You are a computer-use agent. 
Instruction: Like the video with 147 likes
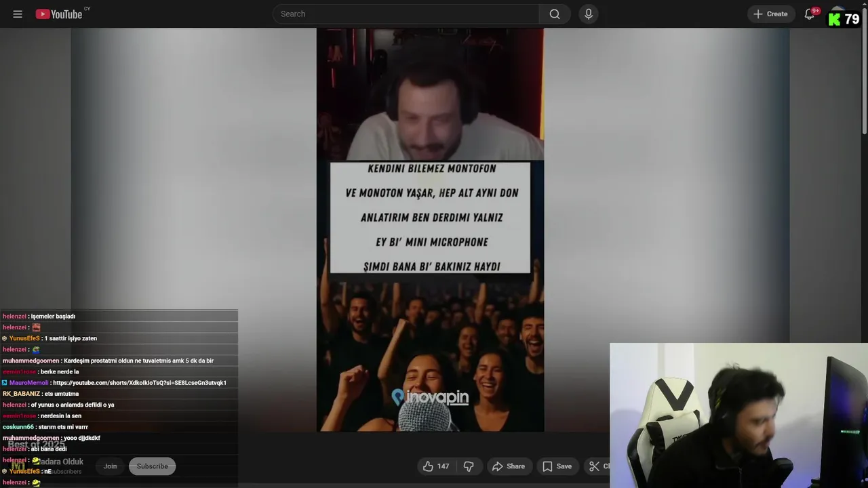coord(436,466)
